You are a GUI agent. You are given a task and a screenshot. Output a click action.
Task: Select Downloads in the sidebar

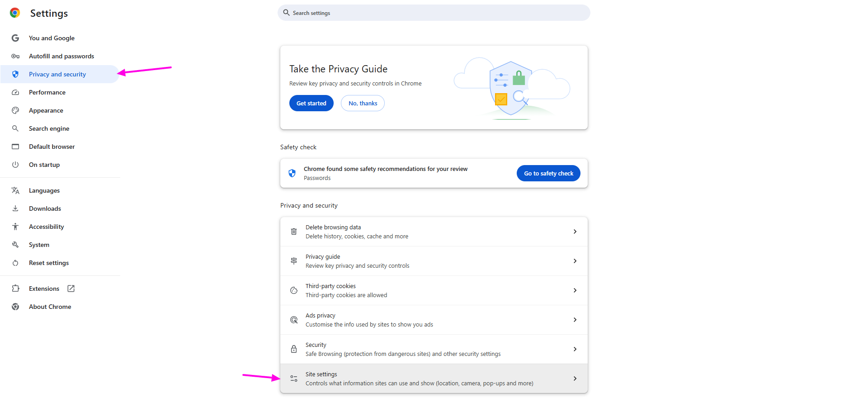tap(45, 208)
